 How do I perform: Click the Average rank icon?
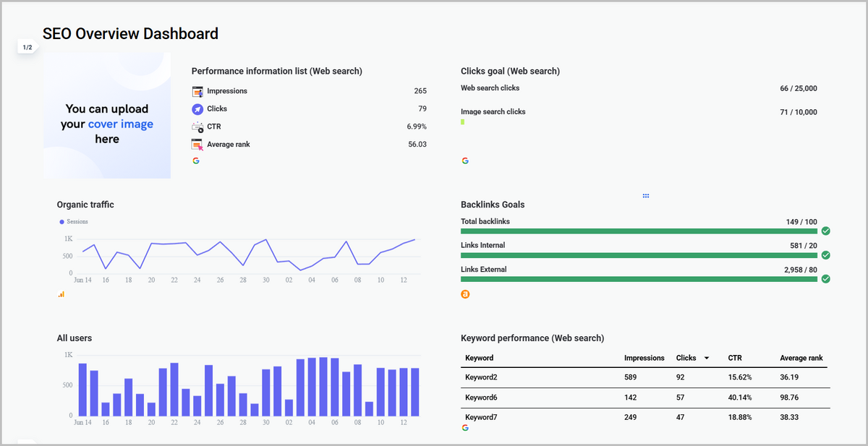coord(195,144)
